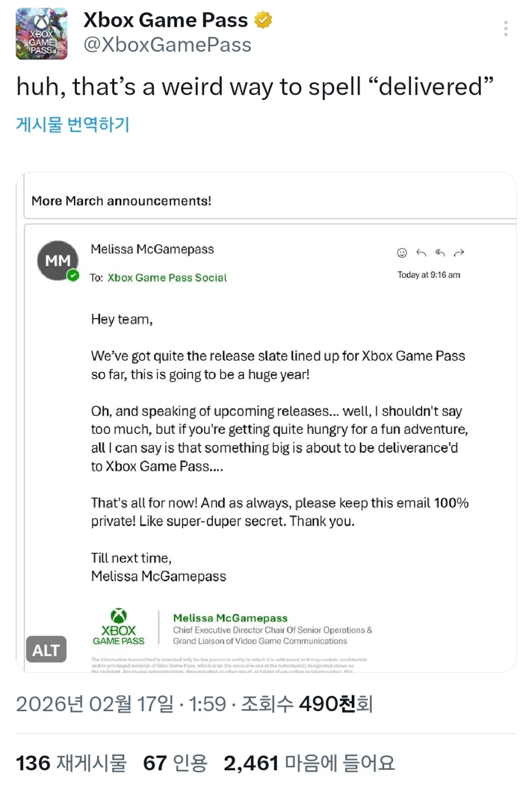Click the forward arrow icon in email

[x=459, y=253]
